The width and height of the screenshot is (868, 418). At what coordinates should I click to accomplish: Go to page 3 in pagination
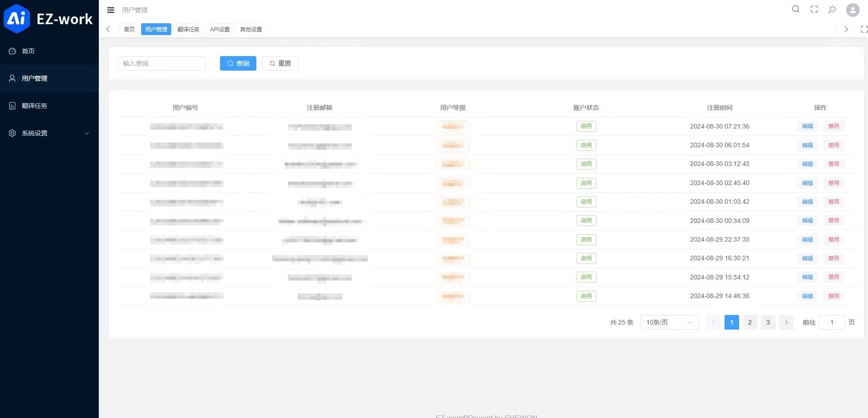(x=767, y=322)
